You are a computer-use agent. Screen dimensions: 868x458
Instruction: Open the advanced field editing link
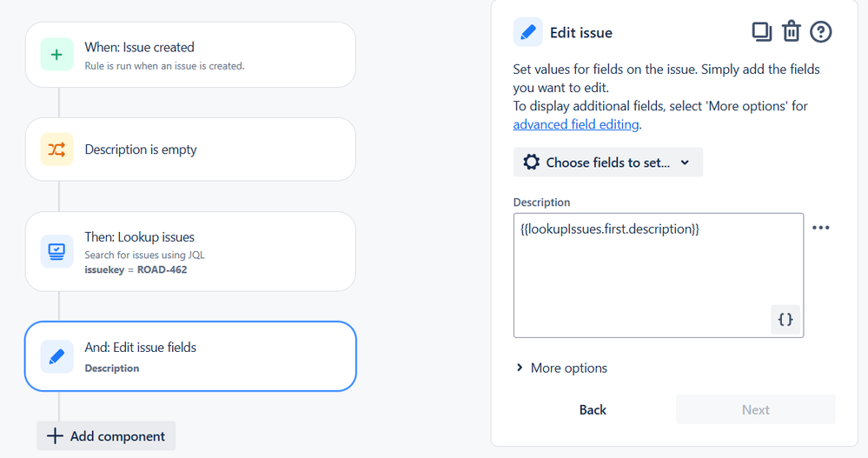tap(576, 124)
